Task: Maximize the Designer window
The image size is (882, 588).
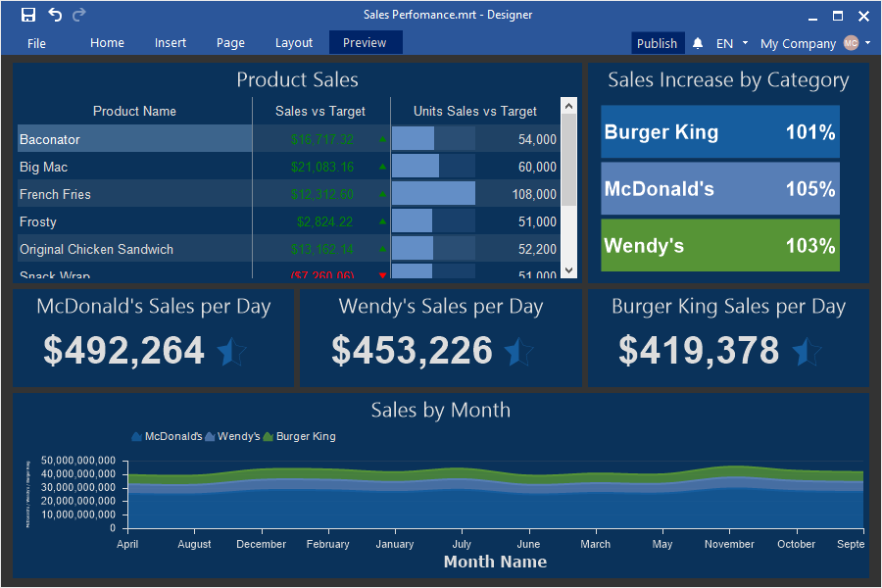Action: (838, 16)
